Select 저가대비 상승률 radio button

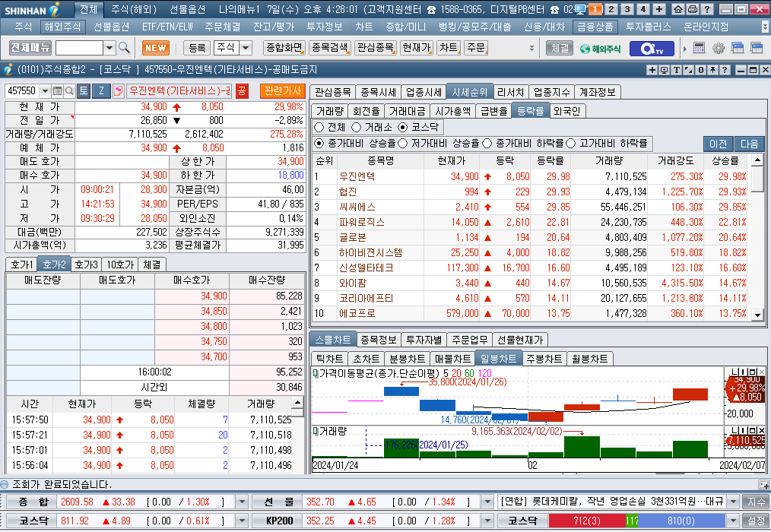click(x=403, y=143)
